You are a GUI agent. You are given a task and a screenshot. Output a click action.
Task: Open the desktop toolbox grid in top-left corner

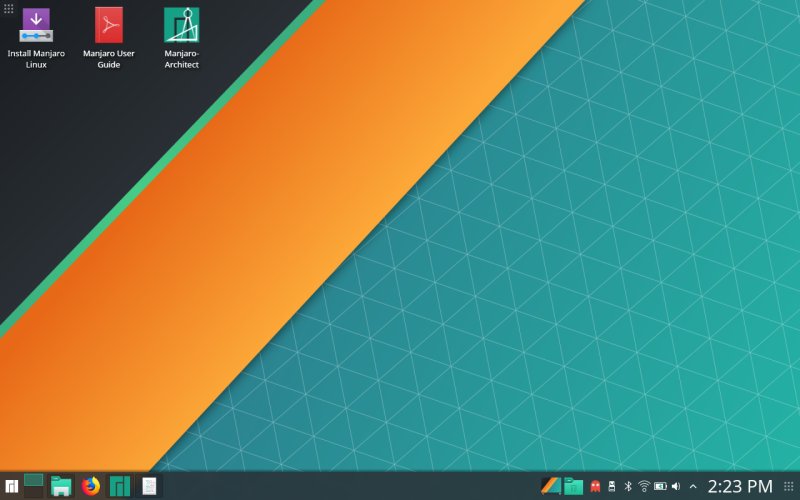8,9
